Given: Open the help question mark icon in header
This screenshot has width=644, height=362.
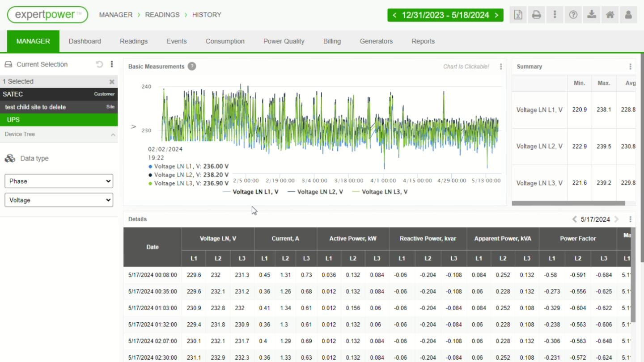Looking at the screenshot, I should point(573,15).
